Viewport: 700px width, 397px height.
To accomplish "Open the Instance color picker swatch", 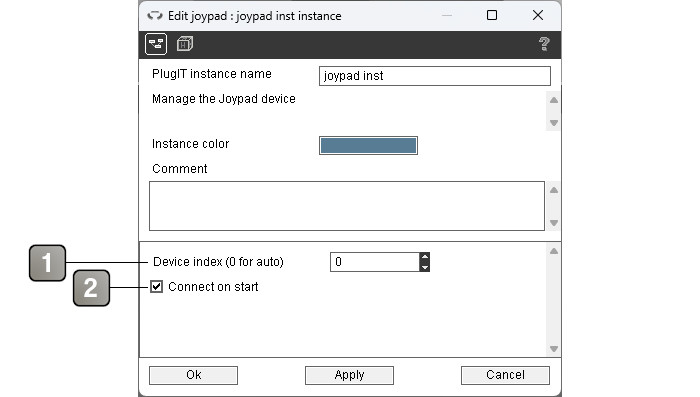I will pos(368,146).
